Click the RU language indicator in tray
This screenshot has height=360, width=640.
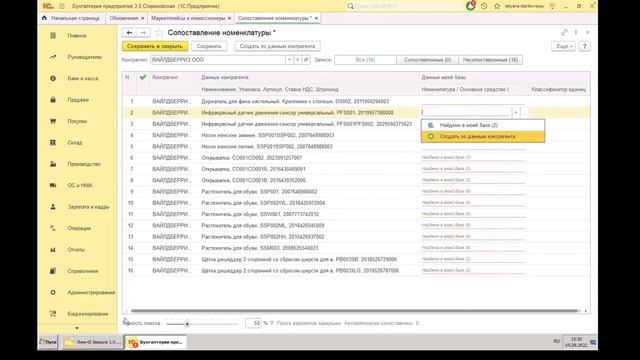pyautogui.click(x=556, y=341)
